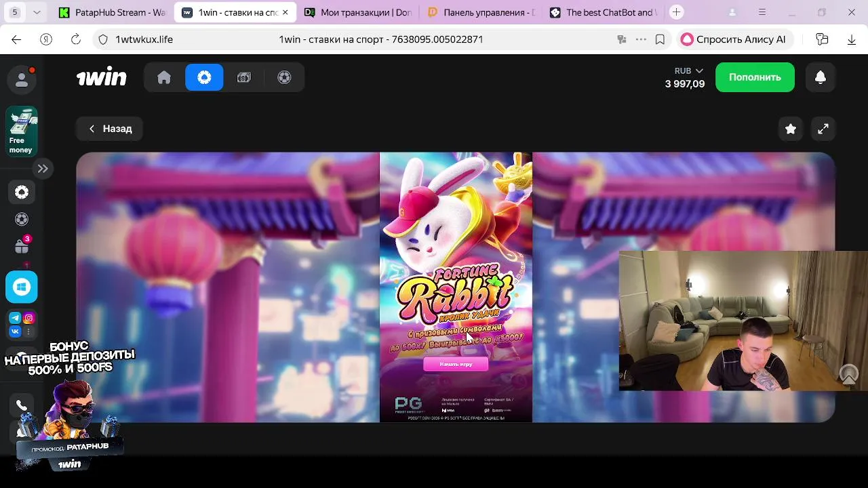The height and width of the screenshot is (488, 868).
Task: Expand the left sidebar
Action: pos(43,168)
